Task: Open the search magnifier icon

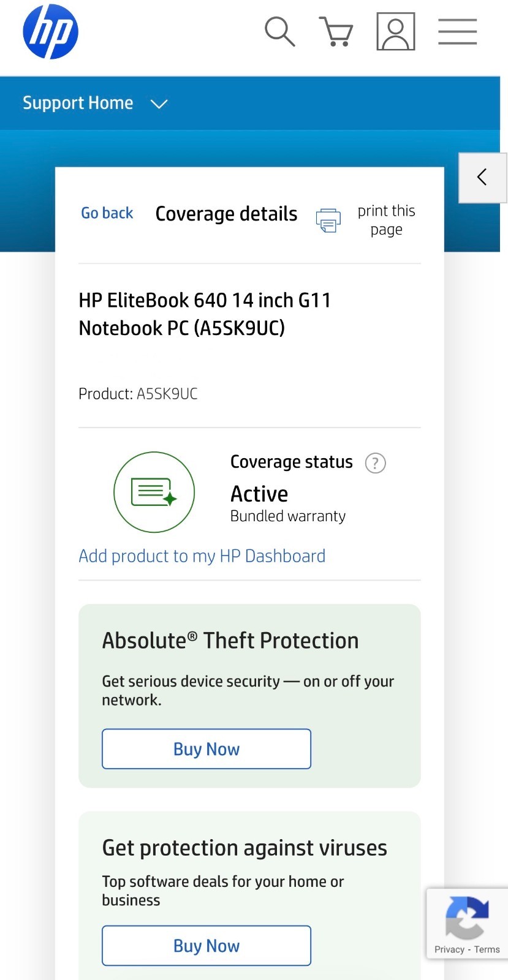Action: [279, 32]
